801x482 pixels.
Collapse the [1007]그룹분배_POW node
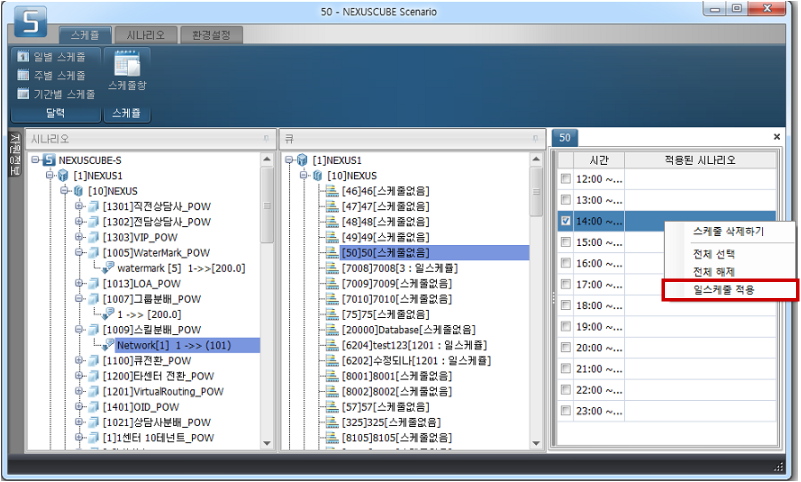point(79,299)
